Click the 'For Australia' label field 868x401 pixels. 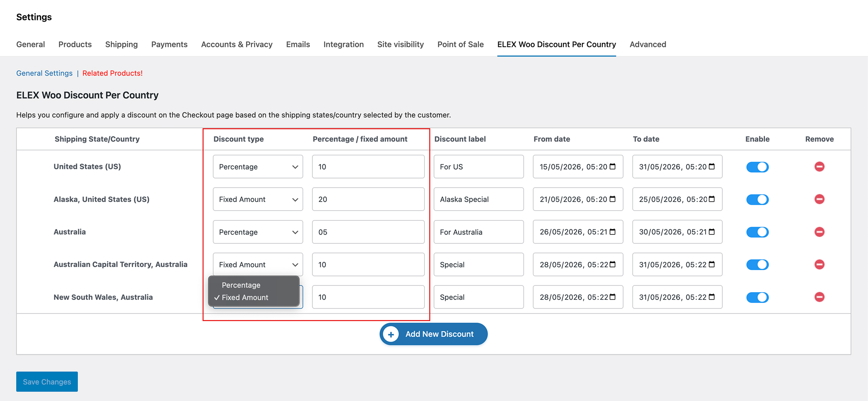click(x=479, y=232)
